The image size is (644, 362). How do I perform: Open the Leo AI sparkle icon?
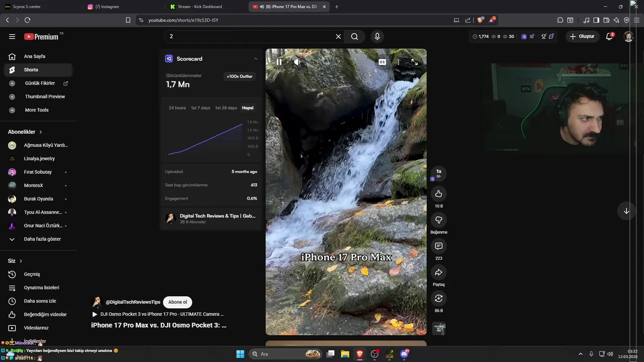point(616,20)
